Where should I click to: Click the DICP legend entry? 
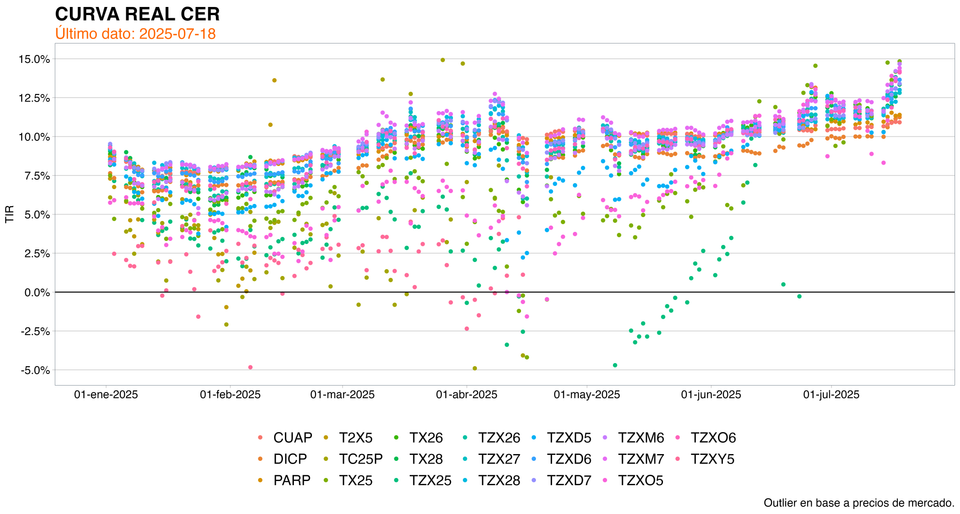pos(292,459)
